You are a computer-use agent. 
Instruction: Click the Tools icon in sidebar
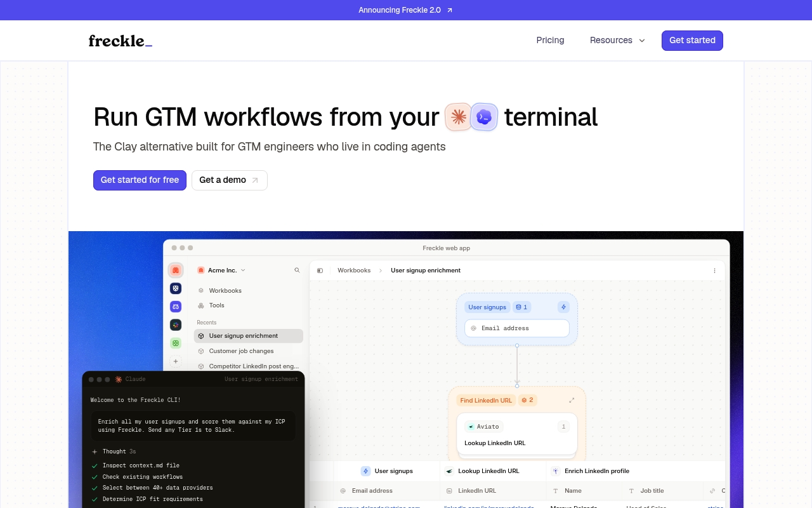[x=201, y=305]
